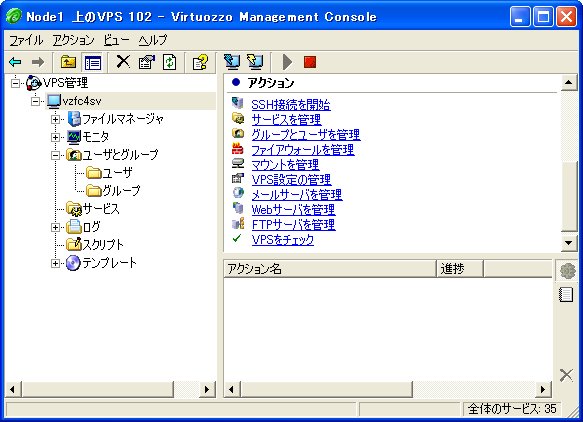Click the Help question mark toolbar icon
The width and height of the screenshot is (583, 422).
200,62
